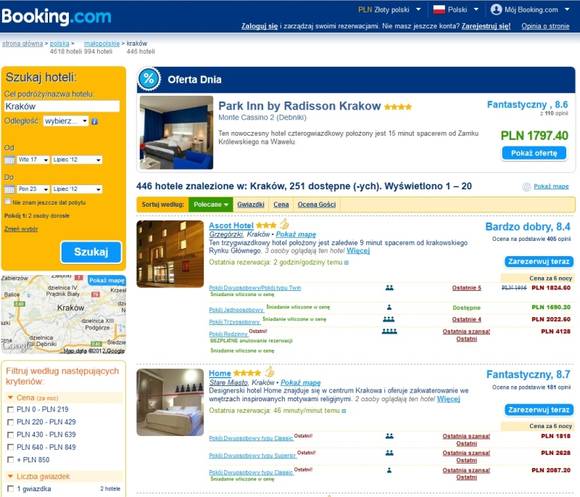580x497 pixels.
Task: Click Park Inn's four-star rating
Action: [x=398, y=107]
